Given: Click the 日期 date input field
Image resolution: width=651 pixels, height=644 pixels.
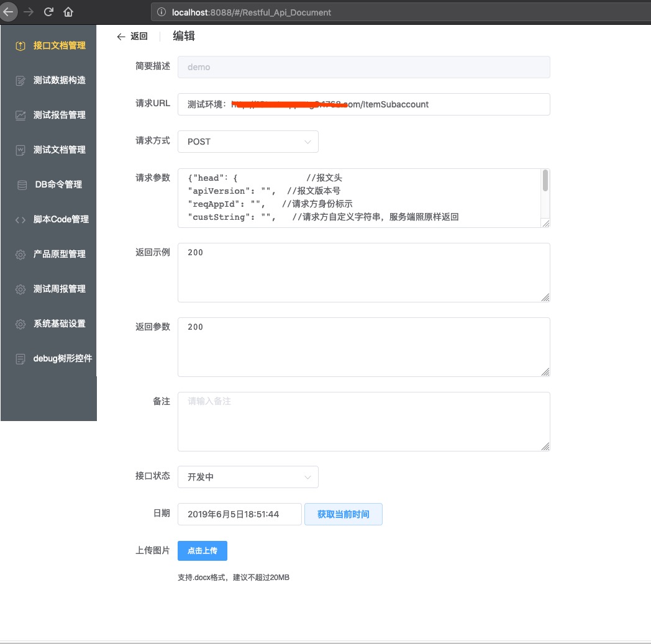Looking at the screenshot, I should pyautogui.click(x=240, y=515).
